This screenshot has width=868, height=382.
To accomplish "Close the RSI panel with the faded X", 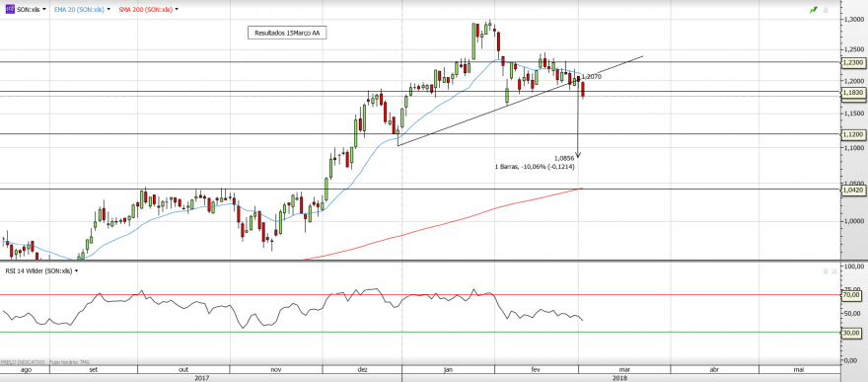I will [x=834, y=271].
